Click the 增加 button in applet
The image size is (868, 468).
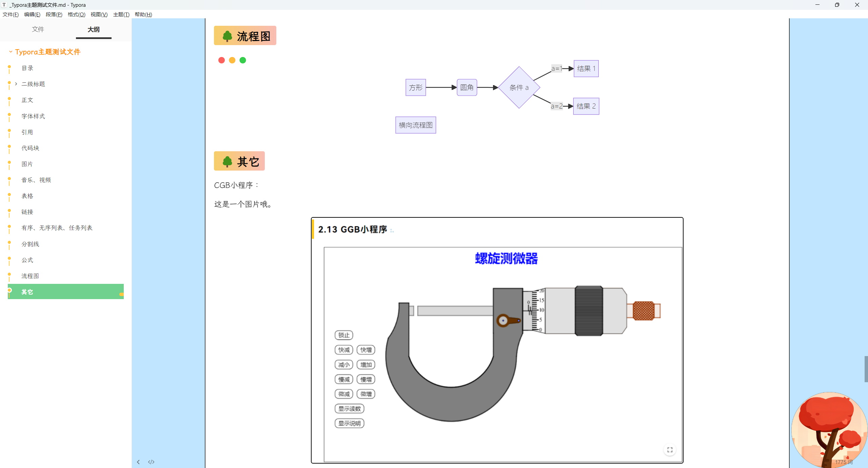[x=366, y=365]
